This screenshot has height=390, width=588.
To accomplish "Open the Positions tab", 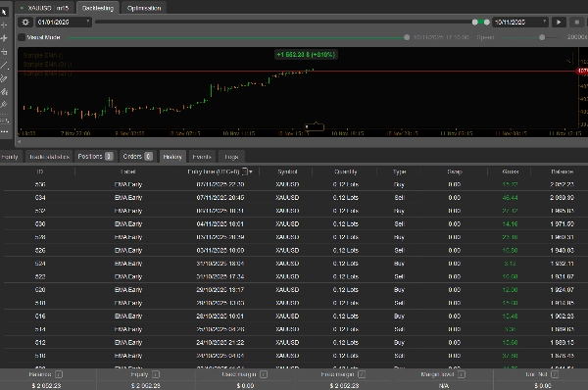I will tap(95, 157).
